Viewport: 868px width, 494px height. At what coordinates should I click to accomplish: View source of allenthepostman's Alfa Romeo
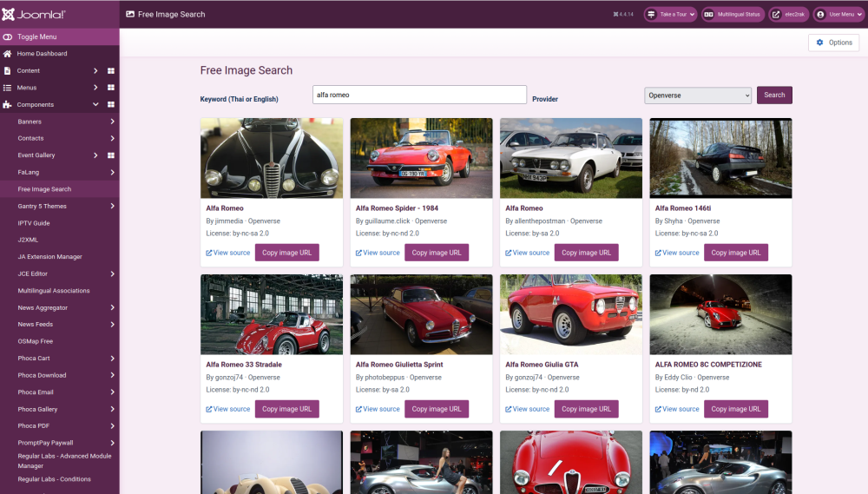tap(528, 253)
